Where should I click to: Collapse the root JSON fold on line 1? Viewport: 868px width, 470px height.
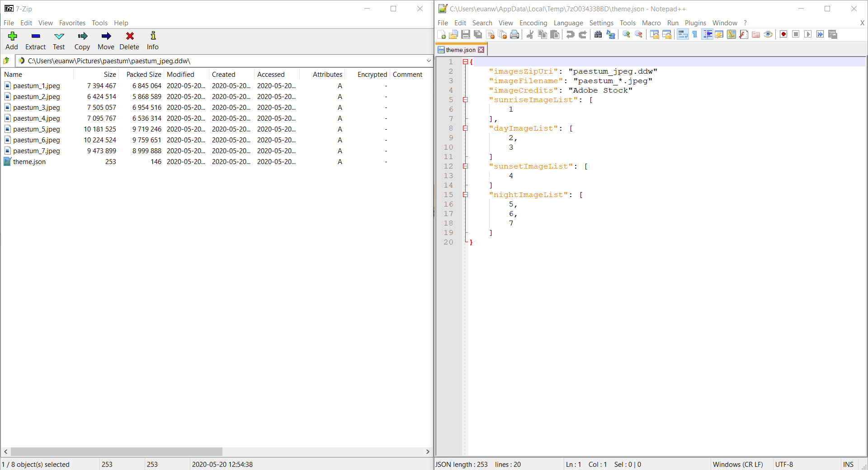pos(466,62)
